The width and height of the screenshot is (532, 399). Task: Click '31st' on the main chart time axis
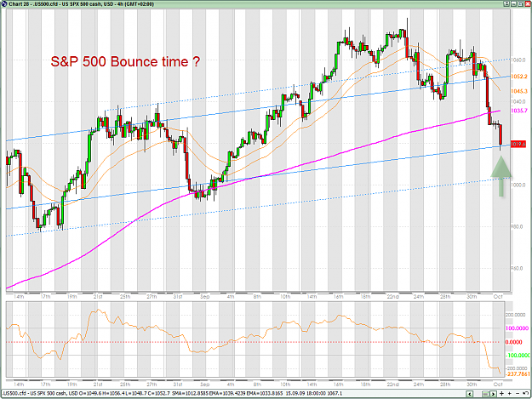tap(178, 297)
